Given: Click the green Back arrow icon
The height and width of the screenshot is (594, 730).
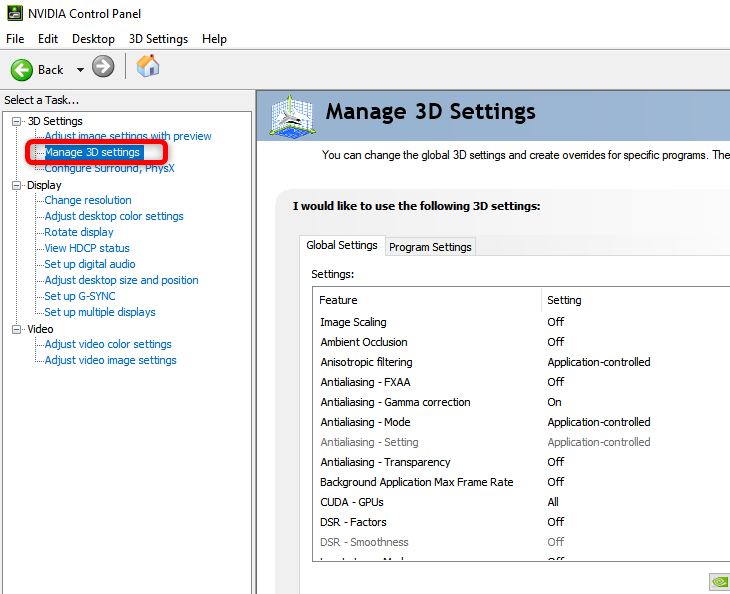Looking at the screenshot, I should point(22,69).
